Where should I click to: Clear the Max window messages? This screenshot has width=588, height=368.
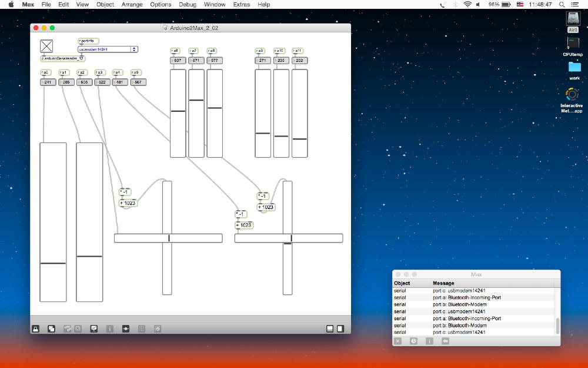(x=398, y=341)
